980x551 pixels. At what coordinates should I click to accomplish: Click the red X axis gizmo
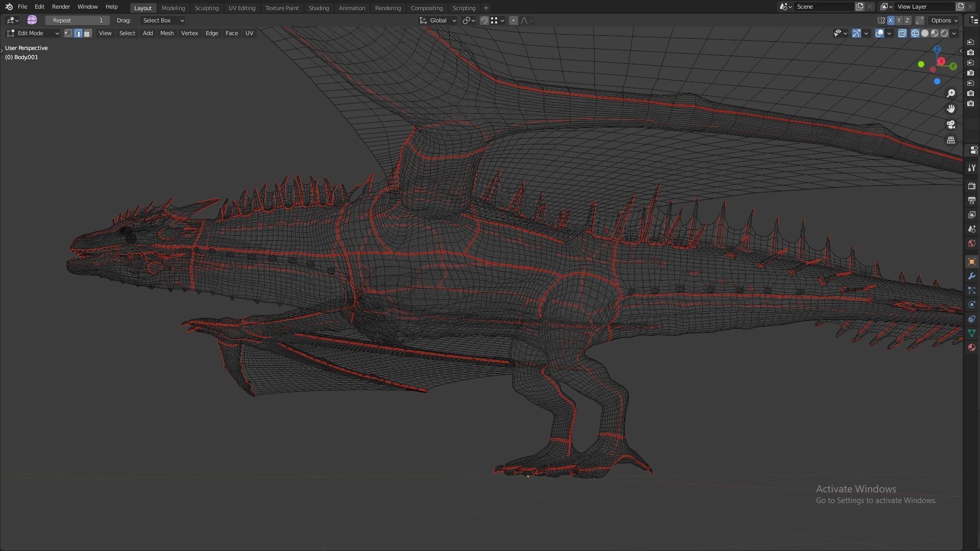pyautogui.click(x=941, y=61)
